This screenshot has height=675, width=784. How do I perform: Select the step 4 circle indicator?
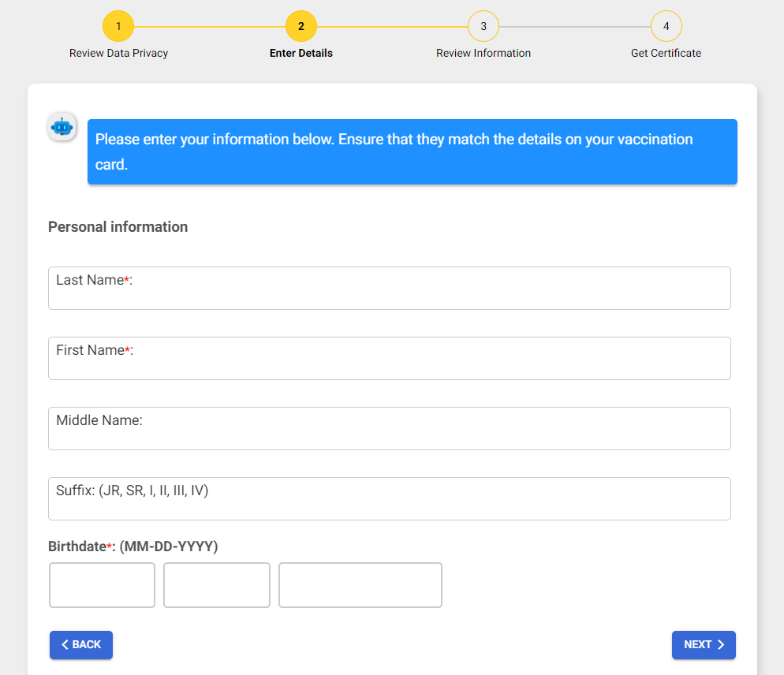[x=666, y=26]
